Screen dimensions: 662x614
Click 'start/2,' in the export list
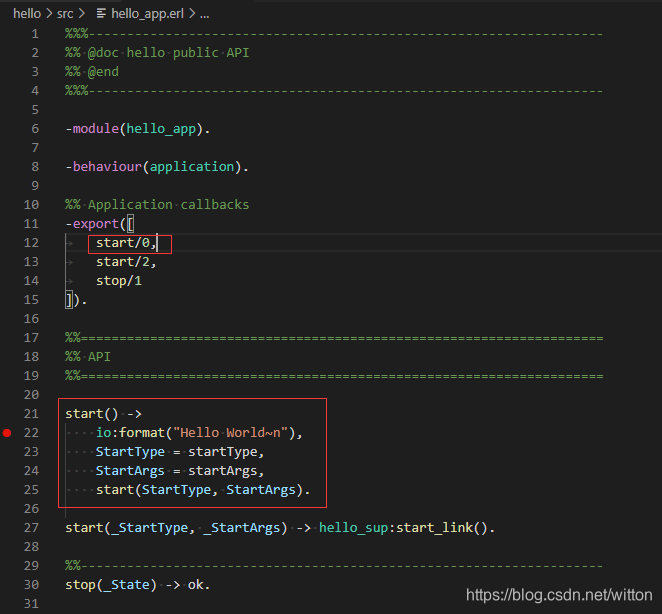pos(126,262)
